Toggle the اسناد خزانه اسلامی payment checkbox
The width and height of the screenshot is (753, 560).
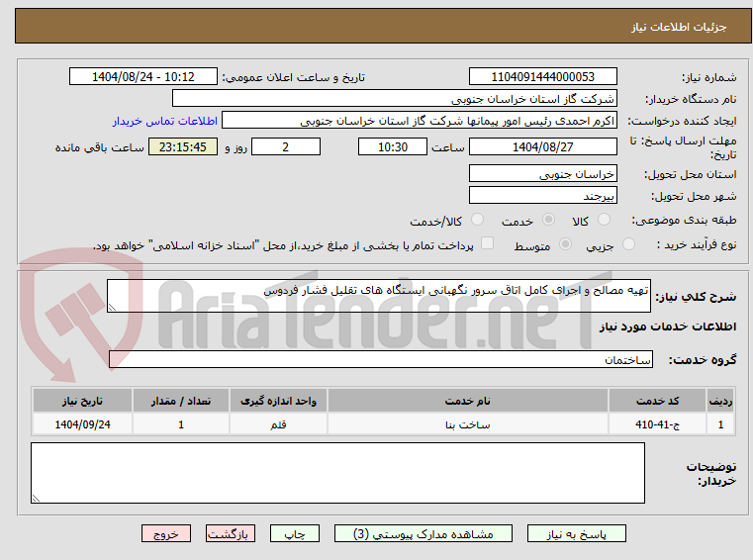(488, 243)
